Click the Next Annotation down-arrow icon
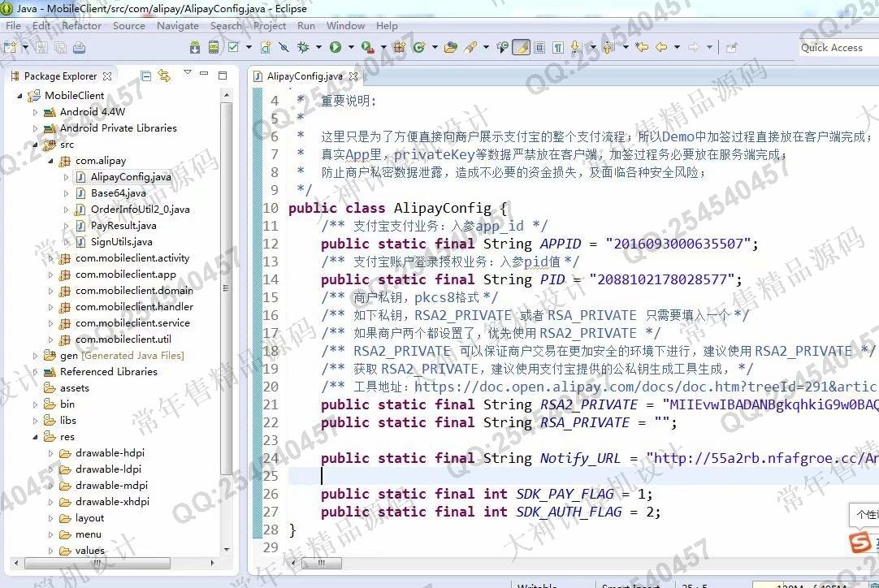 575,48
